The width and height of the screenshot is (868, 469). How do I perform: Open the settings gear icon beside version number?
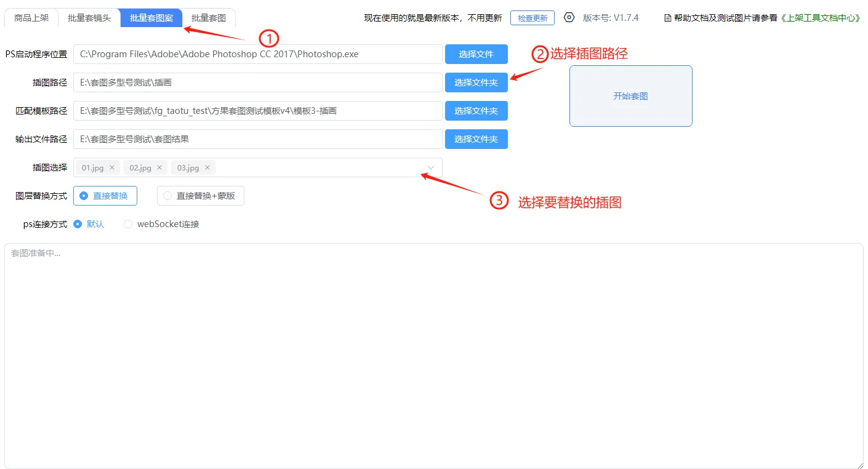click(x=569, y=17)
